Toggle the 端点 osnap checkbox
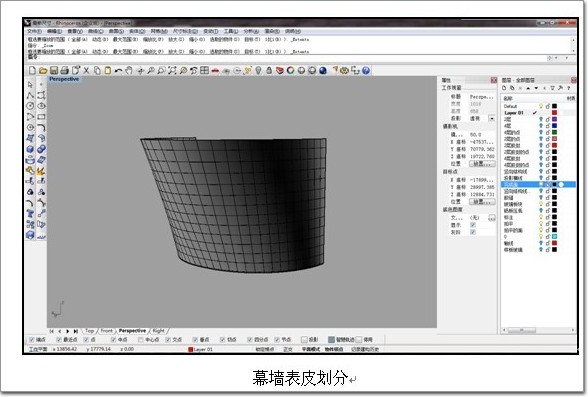Image resolution: width=588 pixels, height=397 pixels. [x=32, y=340]
